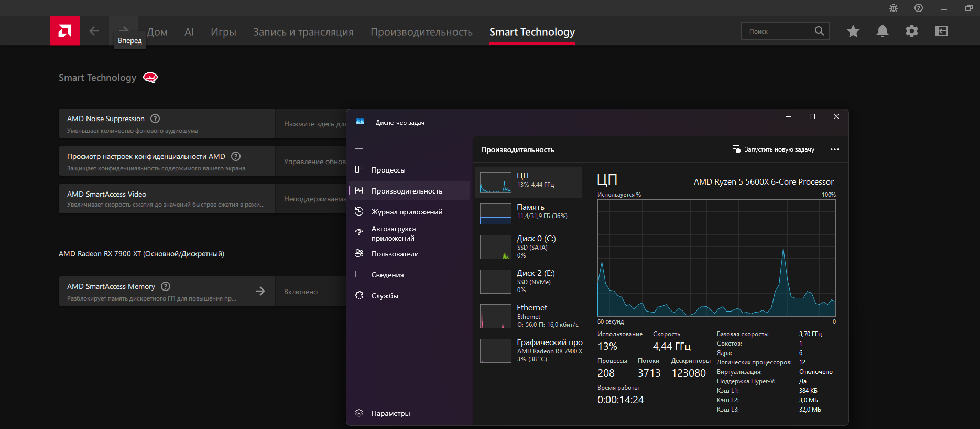The image size is (980, 429).
Task: Toggle the AMD sidebar panel icon
Action: (x=941, y=31)
